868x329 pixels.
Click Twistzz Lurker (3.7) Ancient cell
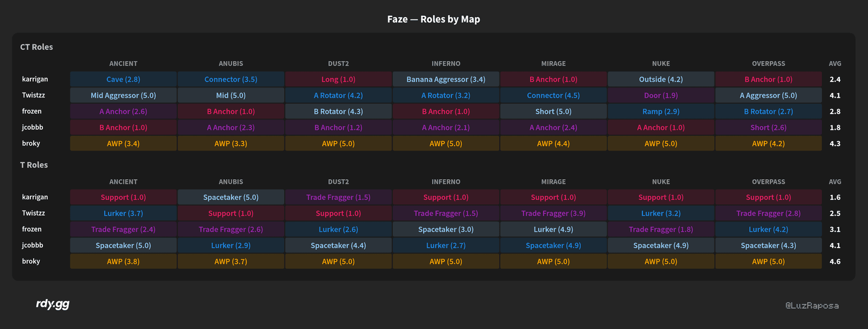click(x=123, y=213)
